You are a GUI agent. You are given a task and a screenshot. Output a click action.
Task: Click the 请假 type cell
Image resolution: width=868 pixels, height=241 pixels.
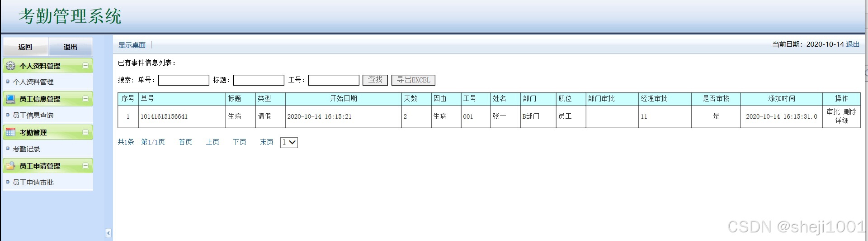pyautogui.click(x=271, y=117)
